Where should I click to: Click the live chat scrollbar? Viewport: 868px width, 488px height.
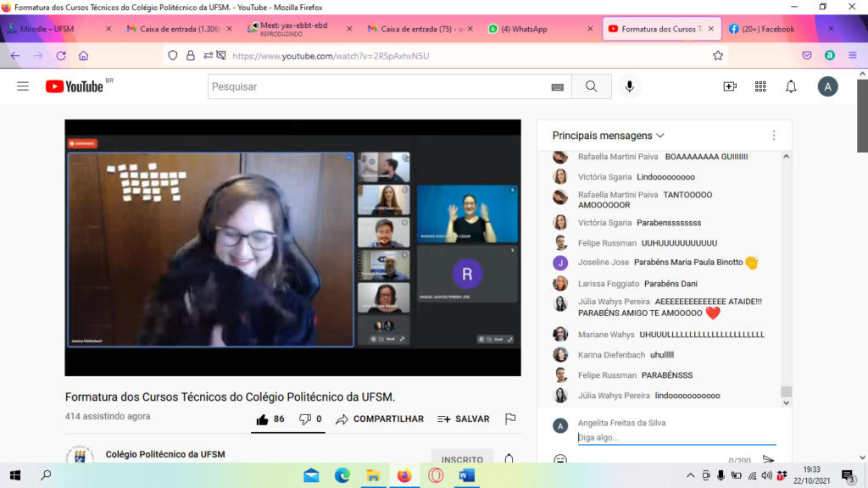coord(786,271)
